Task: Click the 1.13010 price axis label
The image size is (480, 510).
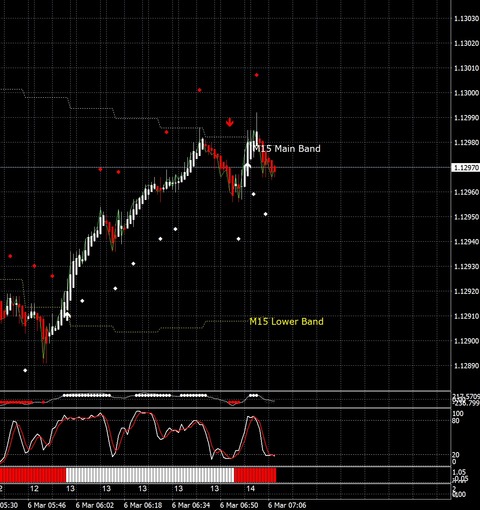Action: click(x=467, y=68)
